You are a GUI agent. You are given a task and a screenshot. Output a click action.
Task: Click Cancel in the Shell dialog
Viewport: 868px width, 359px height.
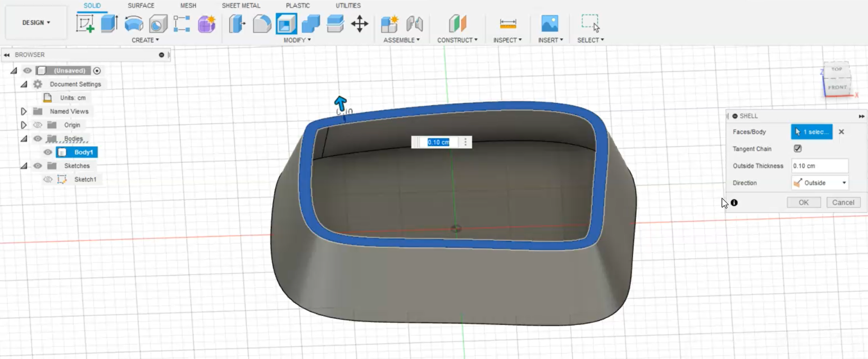click(x=843, y=202)
